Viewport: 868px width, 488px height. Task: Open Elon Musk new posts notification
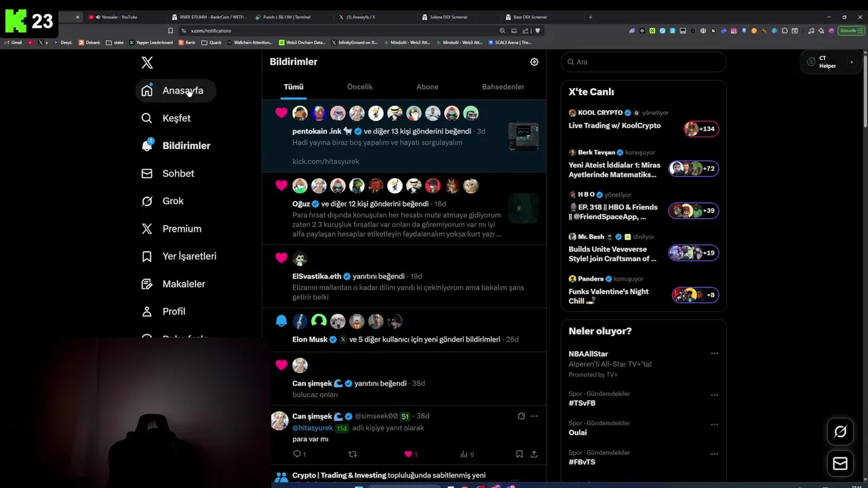point(404,330)
